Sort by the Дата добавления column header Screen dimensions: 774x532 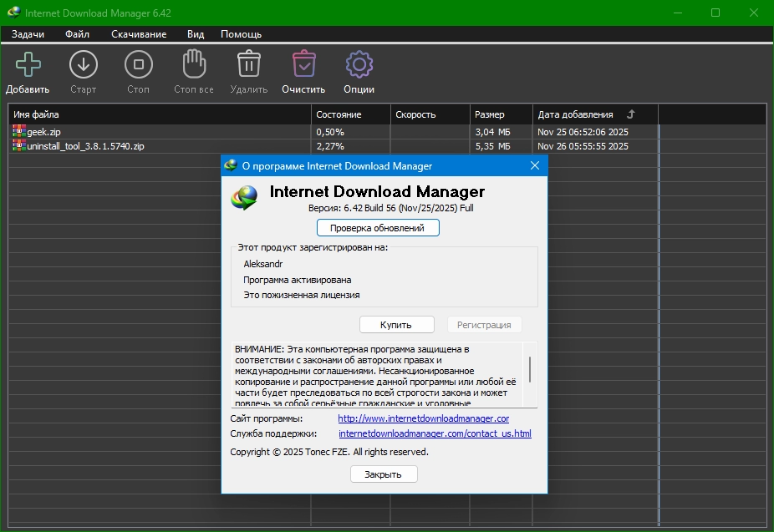point(576,114)
